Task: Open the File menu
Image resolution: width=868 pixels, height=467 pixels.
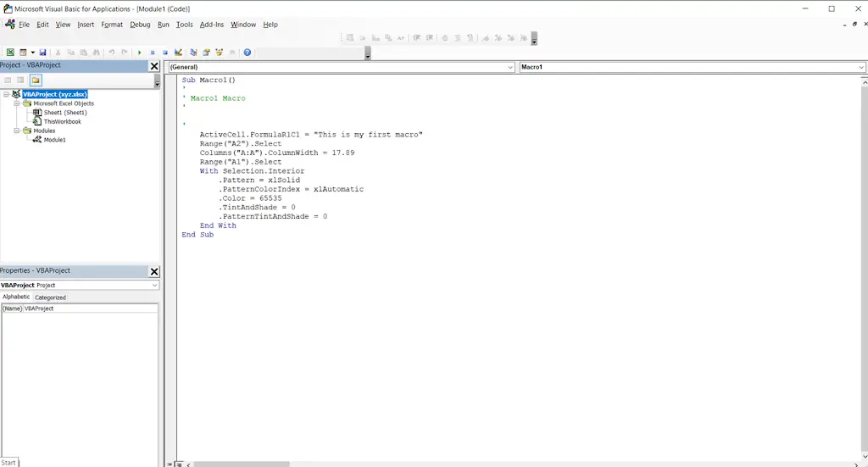Action: pyautogui.click(x=24, y=25)
